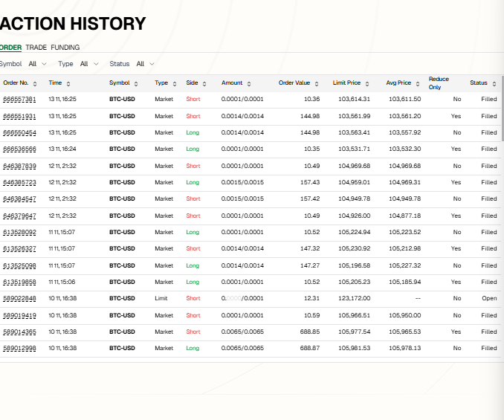This screenshot has width=504, height=420.
Task: Open the Symbol All filter dropdown
Action: click(37, 64)
